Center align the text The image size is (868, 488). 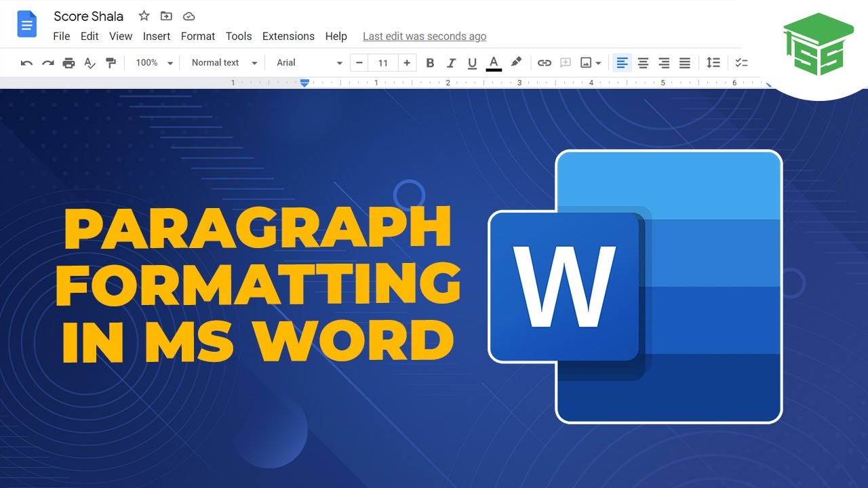(x=643, y=63)
